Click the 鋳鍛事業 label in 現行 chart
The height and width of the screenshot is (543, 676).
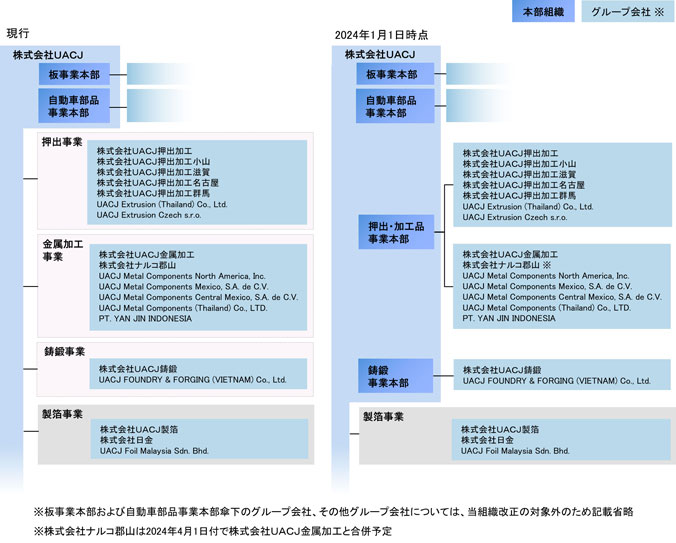tap(62, 352)
